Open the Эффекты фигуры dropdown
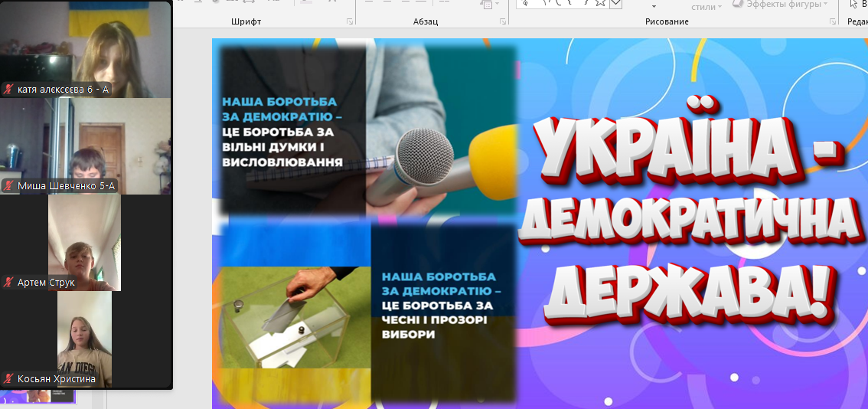Viewport: 868px width, 409px height. pos(780,4)
